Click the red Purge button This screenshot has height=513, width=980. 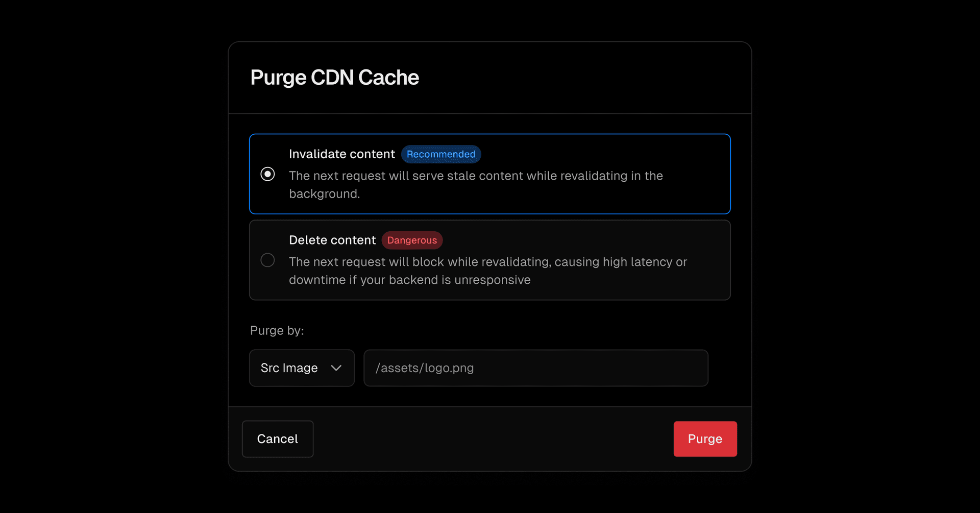(705, 438)
